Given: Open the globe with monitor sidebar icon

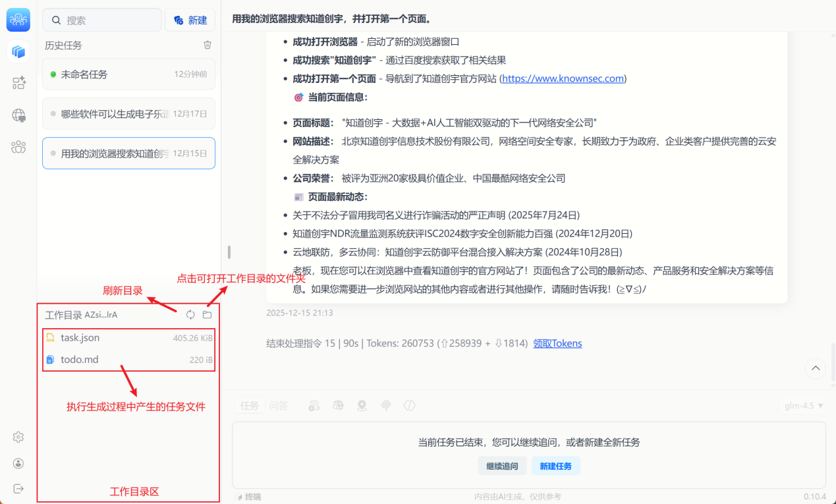Looking at the screenshot, I should 18,115.
